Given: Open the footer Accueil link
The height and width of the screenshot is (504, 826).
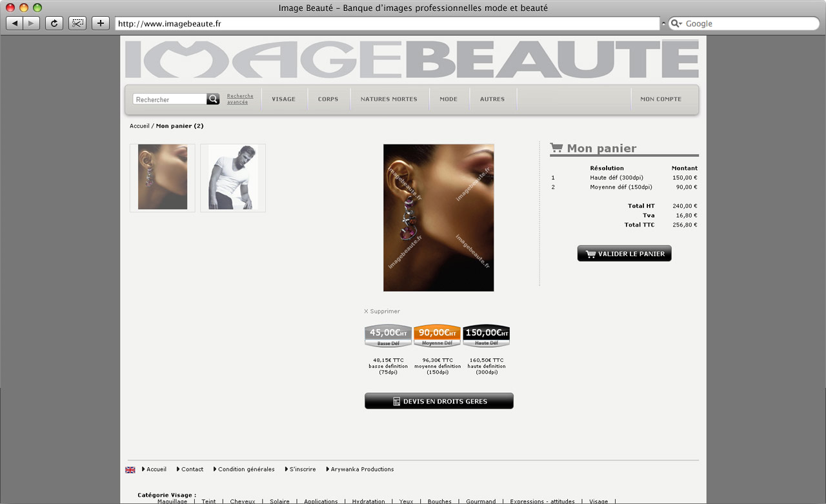Looking at the screenshot, I should pos(154,470).
